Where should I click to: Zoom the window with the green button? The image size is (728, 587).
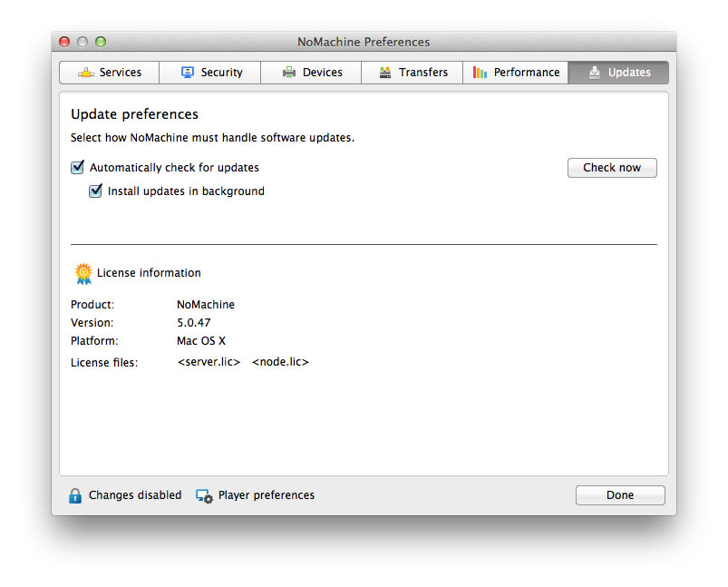[x=101, y=42]
